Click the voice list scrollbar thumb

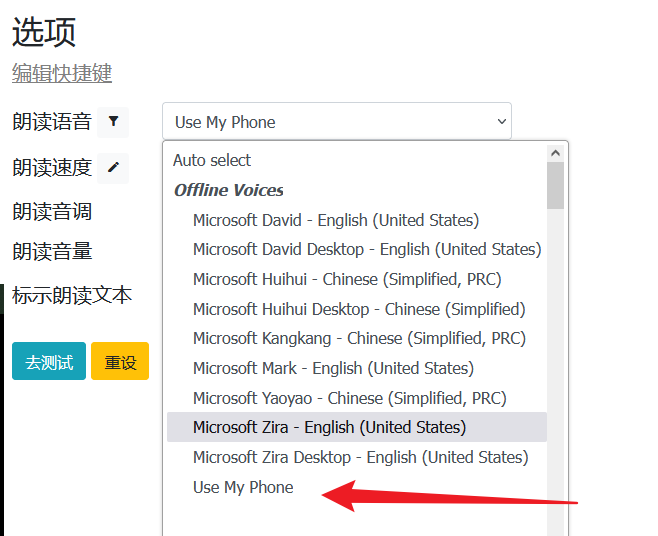point(555,186)
